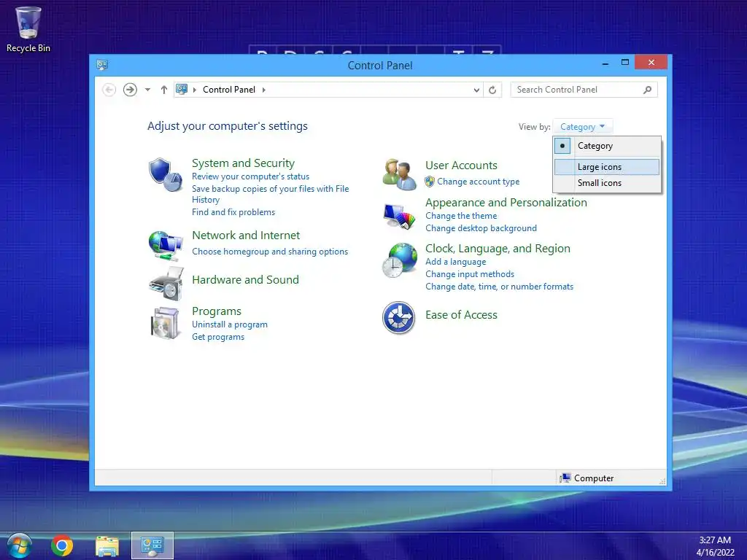This screenshot has width=747, height=560.
Task: Click Save backup copies with File History
Action: [x=270, y=194]
